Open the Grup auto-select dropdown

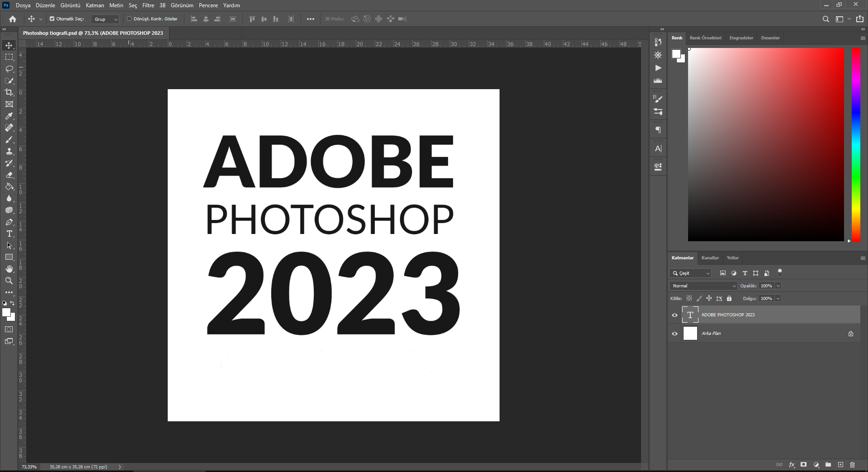[x=105, y=19]
